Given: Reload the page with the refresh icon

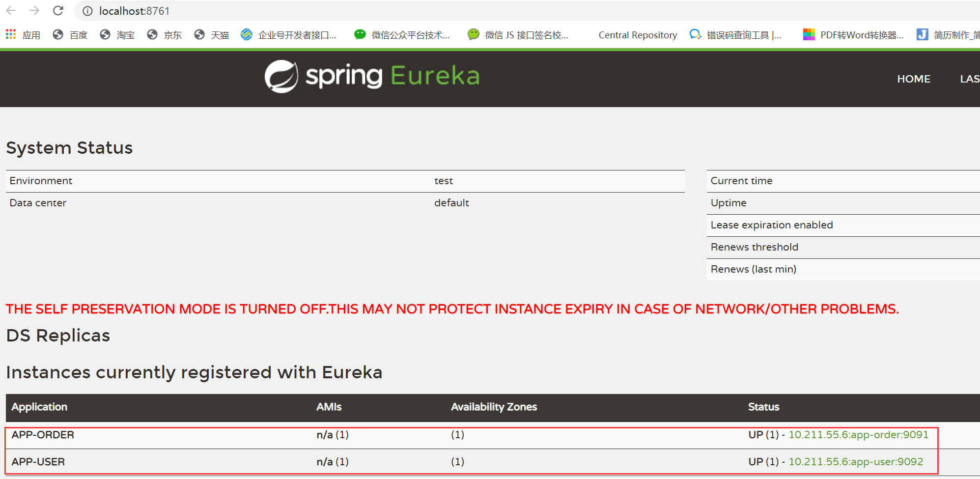Looking at the screenshot, I should coord(58,10).
